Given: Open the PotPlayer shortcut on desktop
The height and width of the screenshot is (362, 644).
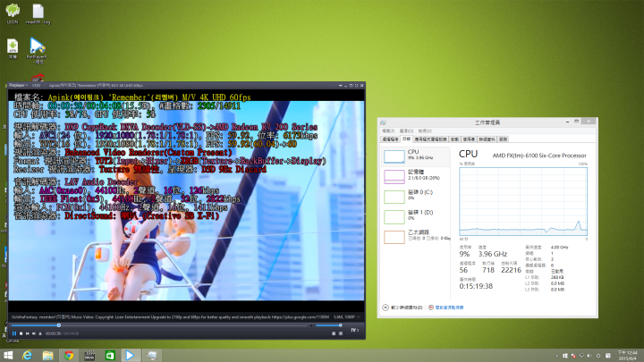Looking at the screenshot, I should (37, 50).
